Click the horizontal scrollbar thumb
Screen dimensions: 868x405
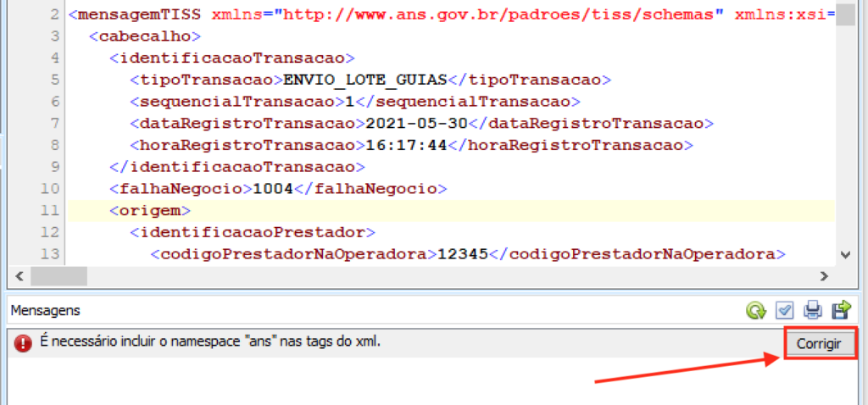pos(58,276)
